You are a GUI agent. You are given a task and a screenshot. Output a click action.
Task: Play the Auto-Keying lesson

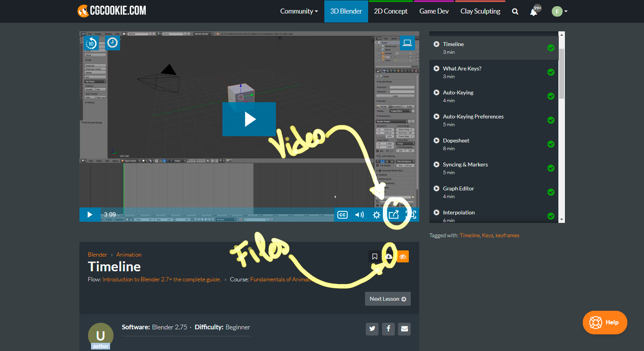(436, 92)
